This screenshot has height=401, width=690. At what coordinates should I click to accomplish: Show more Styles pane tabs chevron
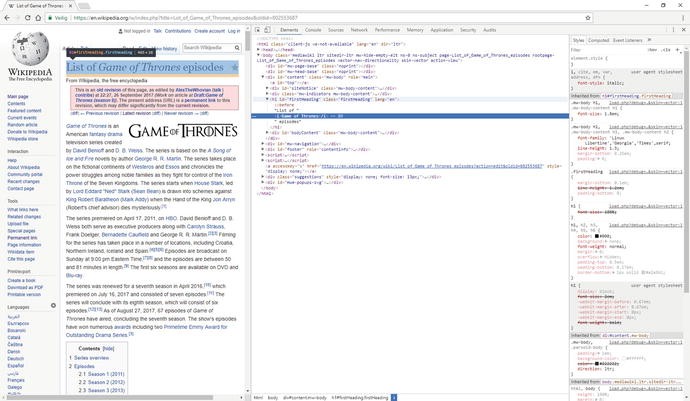(x=649, y=40)
